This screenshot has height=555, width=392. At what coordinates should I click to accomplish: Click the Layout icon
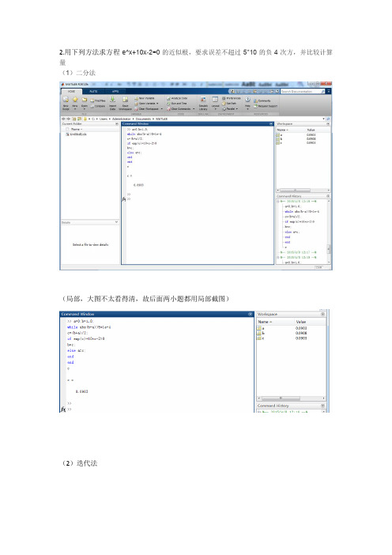(x=215, y=100)
